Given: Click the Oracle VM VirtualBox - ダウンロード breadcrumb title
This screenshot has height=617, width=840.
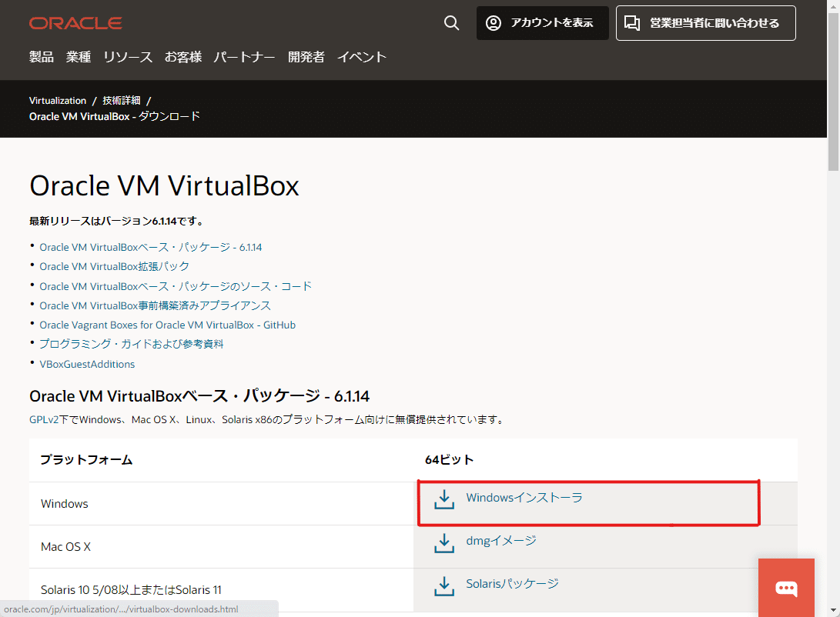Looking at the screenshot, I should point(115,116).
